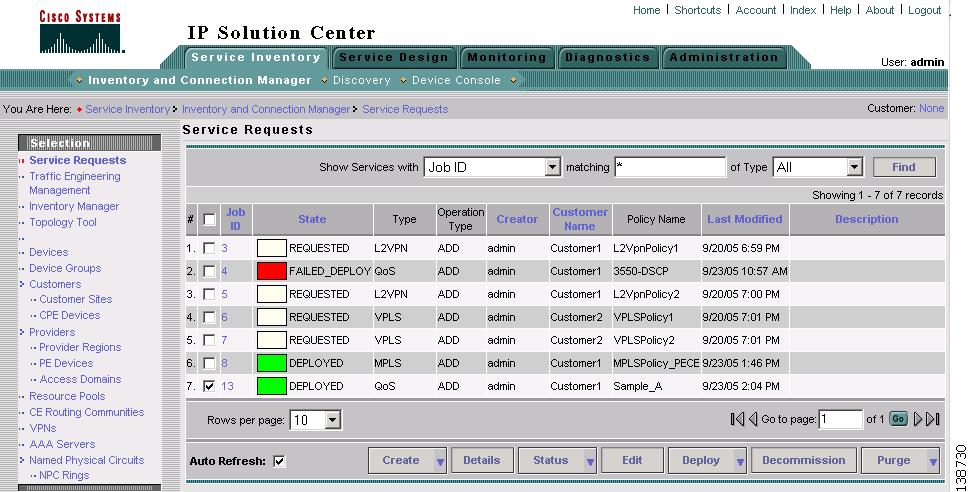Viewport: 968px width, 492px height.
Task: Click red FAILED_DEPLOY state swatch
Action: click(x=272, y=271)
